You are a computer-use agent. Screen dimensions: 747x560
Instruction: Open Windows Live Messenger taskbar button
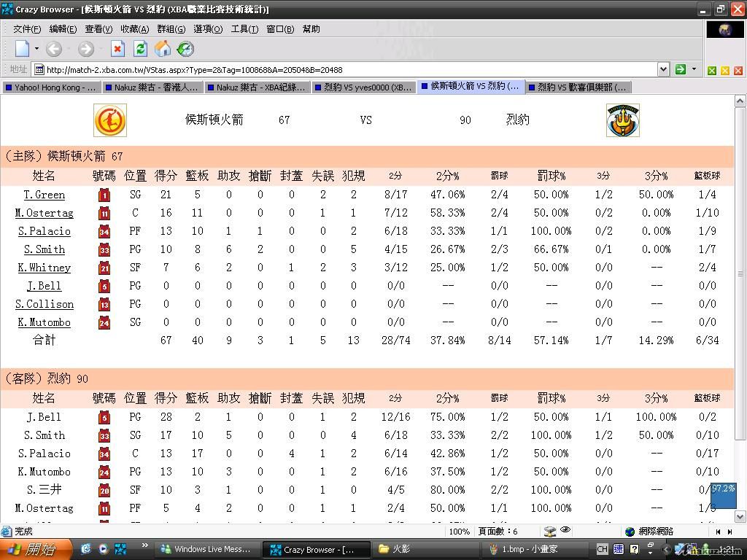(206, 549)
